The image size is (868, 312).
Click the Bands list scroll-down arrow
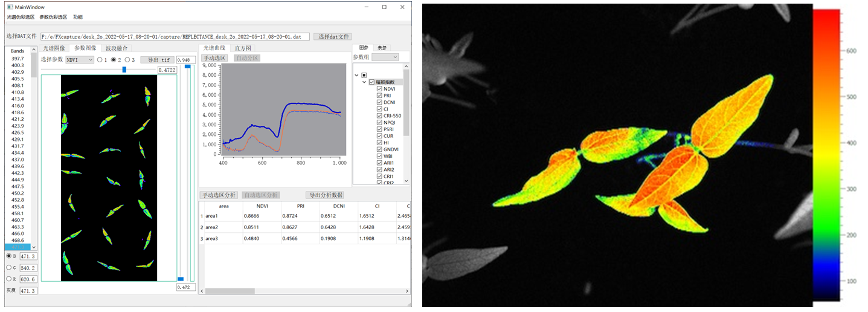34,247
